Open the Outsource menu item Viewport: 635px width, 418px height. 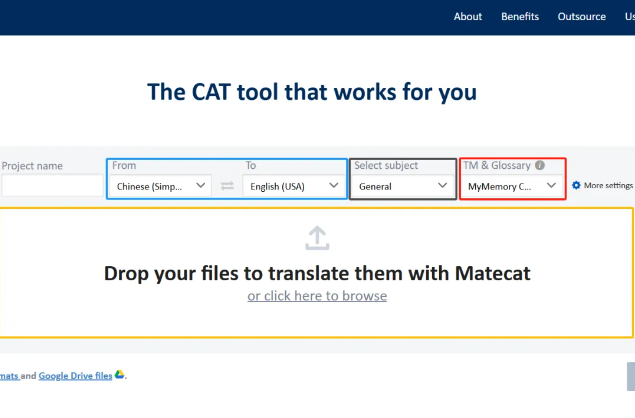(x=582, y=17)
